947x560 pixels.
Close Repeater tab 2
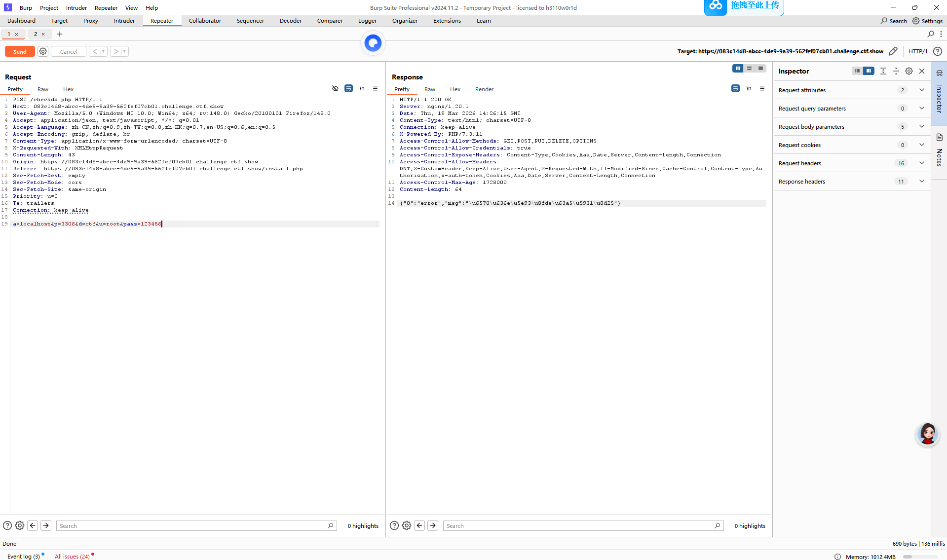(x=43, y=34)
